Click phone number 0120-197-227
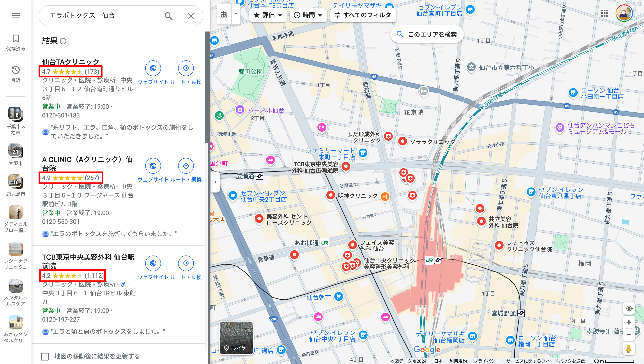 coord(61,320)
